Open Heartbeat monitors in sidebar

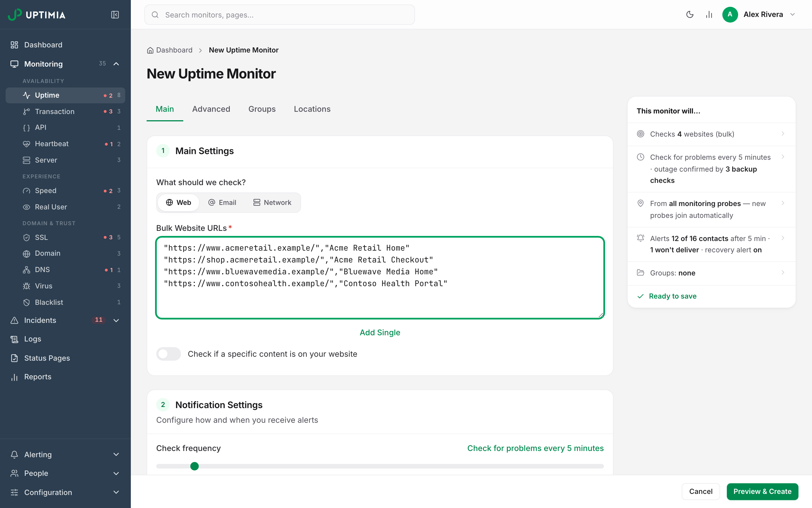click(65, 144)
